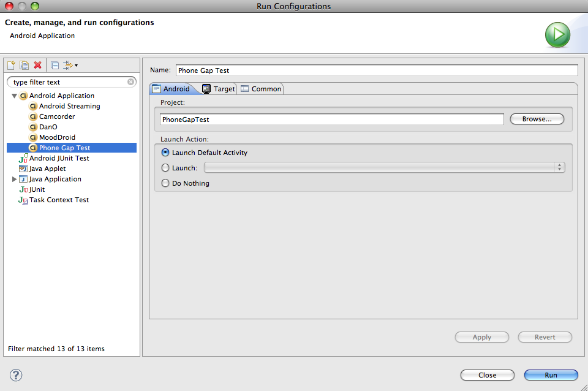Click the Run button
Image resolution: width=588 pixels, height=391 pixels.
click(x=551, y=375)
